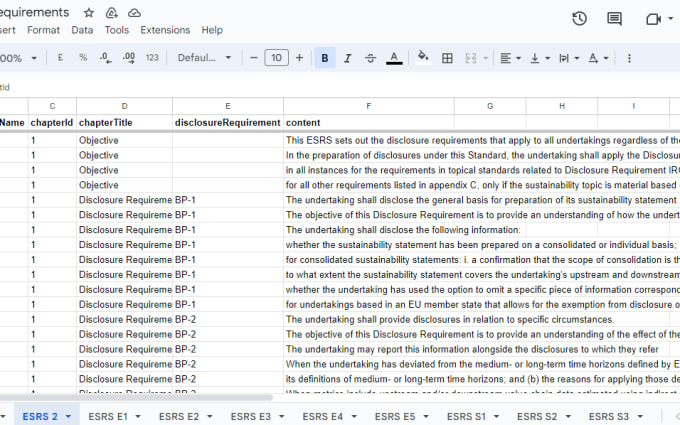Select the disclosureRequirement header cell
680x425 pixels.
coord(228,123)
